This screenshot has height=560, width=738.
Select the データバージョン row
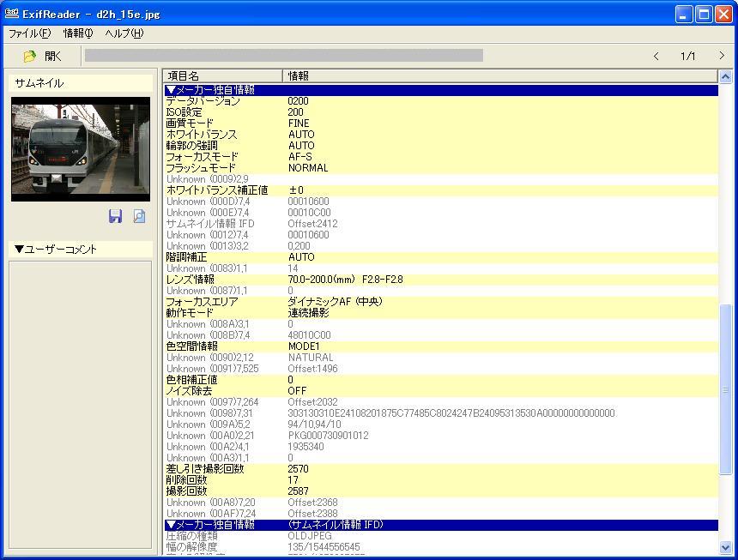point(441,101)
